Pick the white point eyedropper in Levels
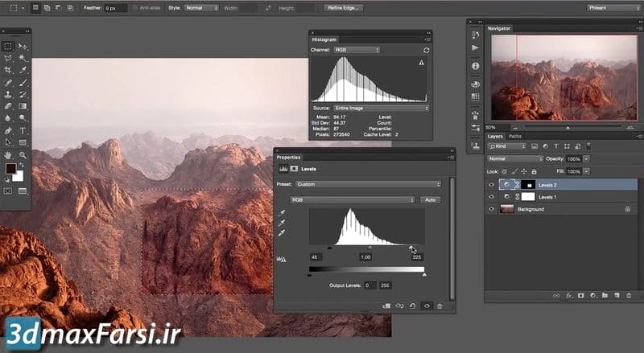This screenshot has width=644, height=353. pos(282,232)
